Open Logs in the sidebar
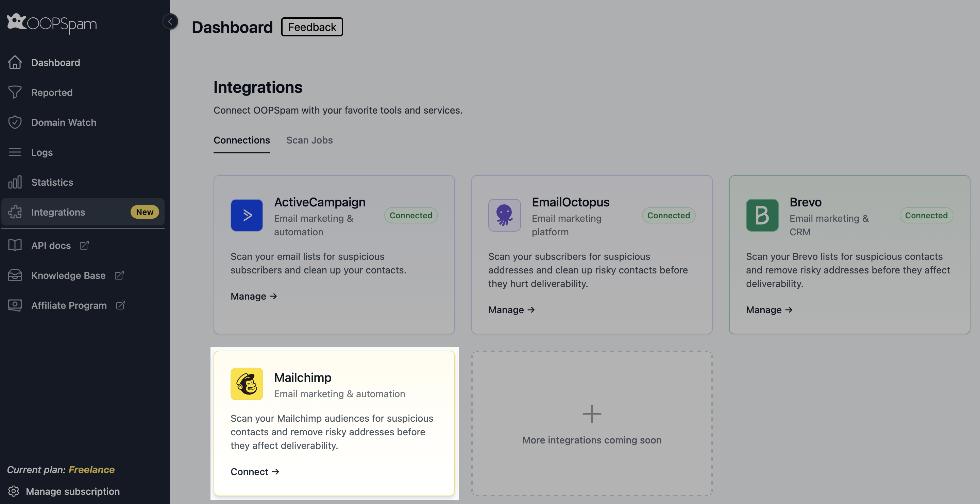Screen dimensions: 980x504 [83, 152]
